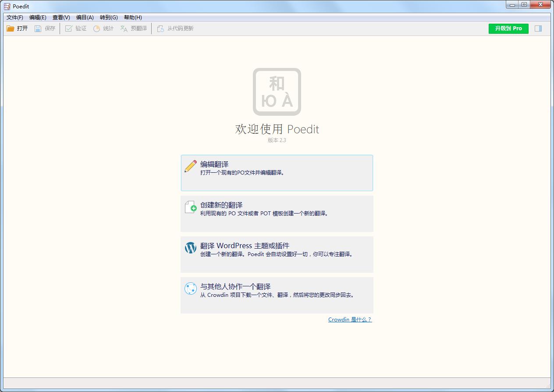Click the 打开 toolbar label
Viewport: 554px width, 392px height.
(22, 29)
